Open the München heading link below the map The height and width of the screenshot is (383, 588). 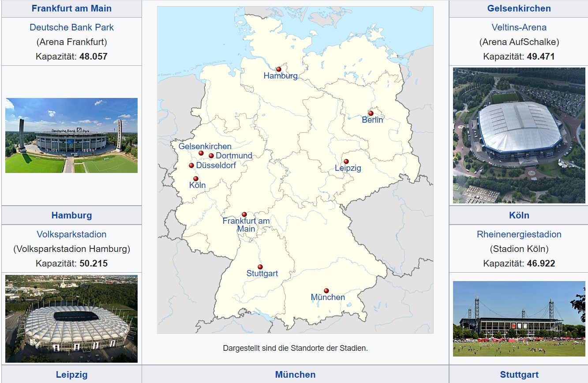[x=296, y=375]
